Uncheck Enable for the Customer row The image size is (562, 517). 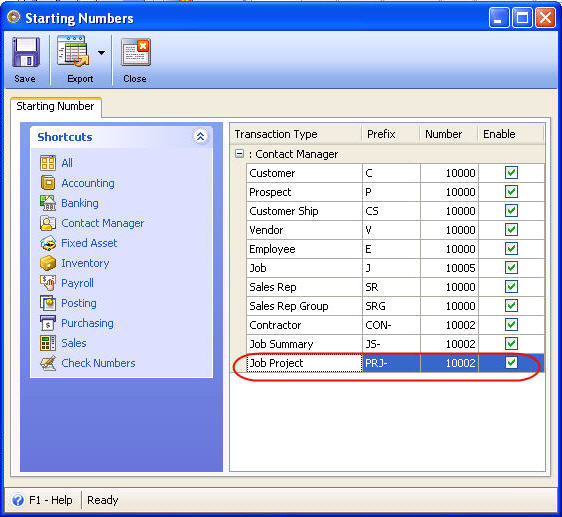[x=511, y=173]
